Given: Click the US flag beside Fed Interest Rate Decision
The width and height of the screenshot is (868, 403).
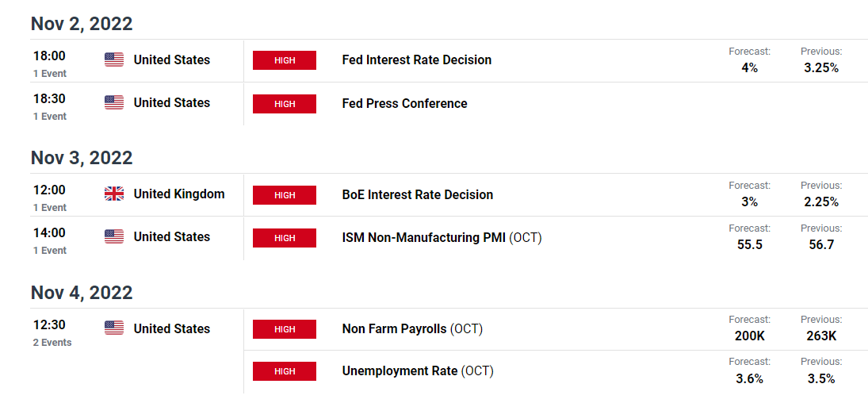Looking at the screenshot, I should pyautogui.click(x=114, y=60).
